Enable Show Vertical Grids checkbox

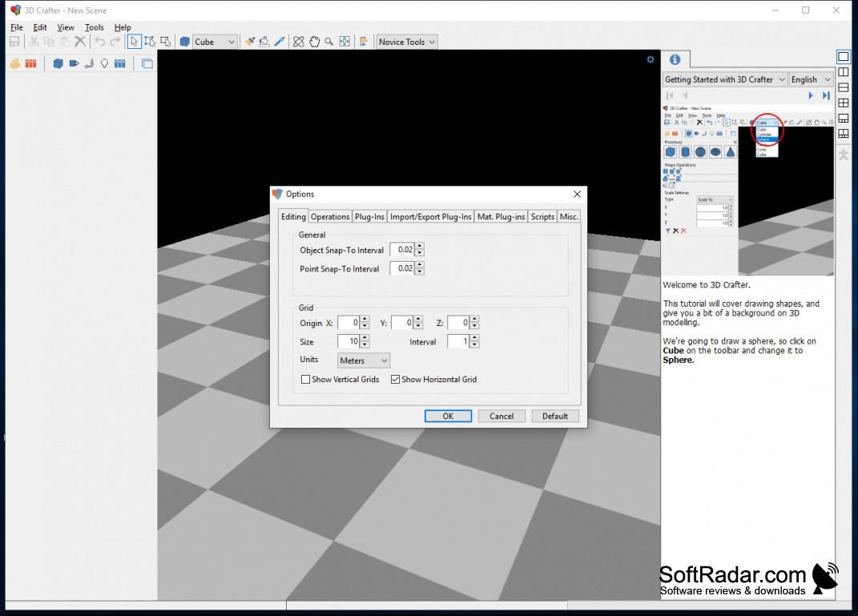click(x=305, y=379)
